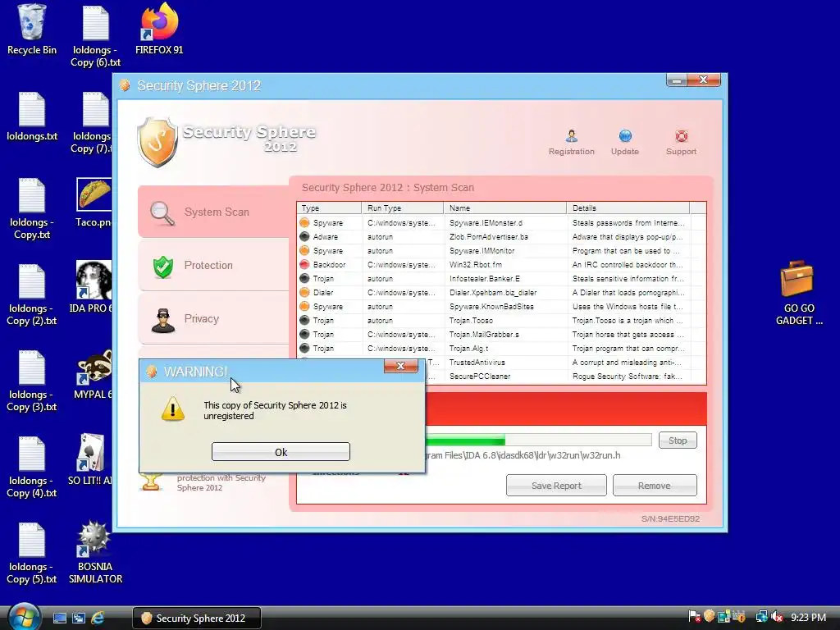Select the Spyware.IEMonster.d row
This screenshot has width=840, height=630.
coord(501,223)
